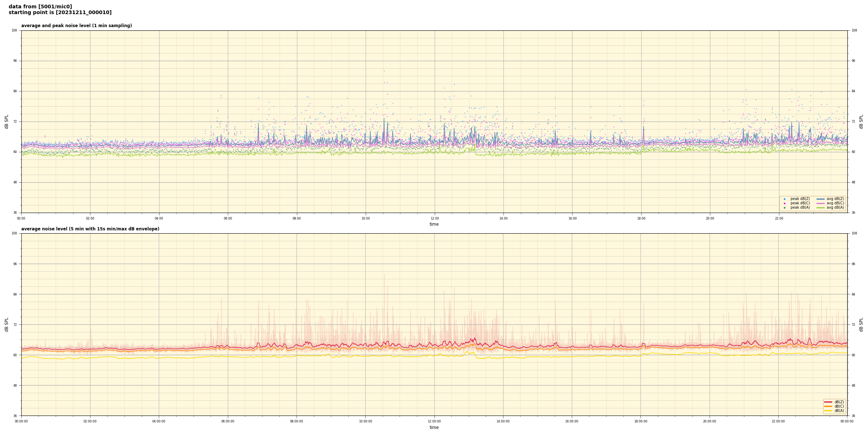Click the 108 tick at top chart's left axis

click(x=14, y=30)
